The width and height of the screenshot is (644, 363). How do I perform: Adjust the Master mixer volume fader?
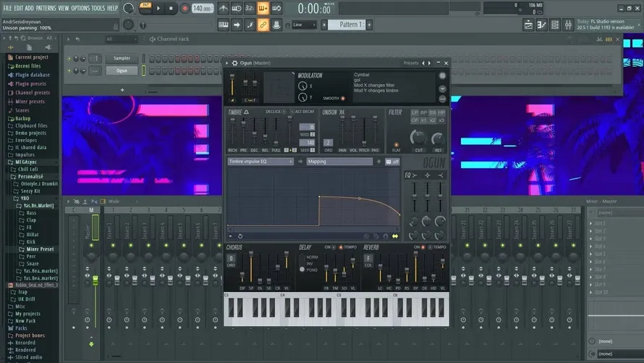96,281
